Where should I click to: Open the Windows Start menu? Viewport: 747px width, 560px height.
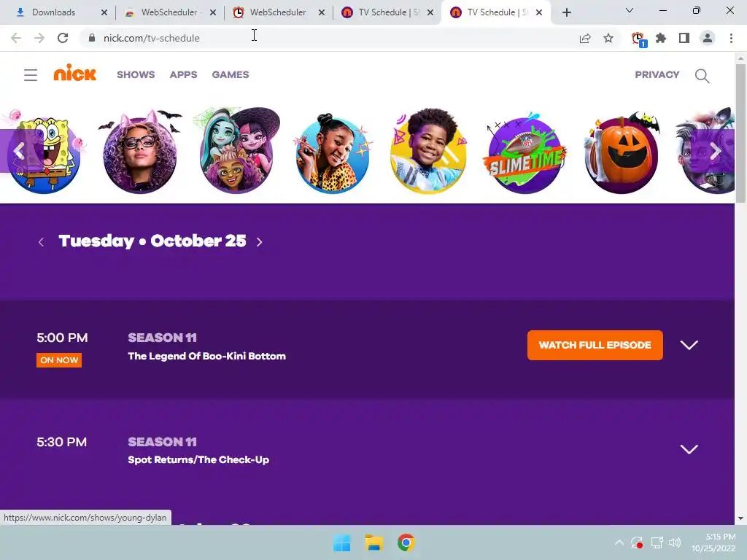(341, 542)
